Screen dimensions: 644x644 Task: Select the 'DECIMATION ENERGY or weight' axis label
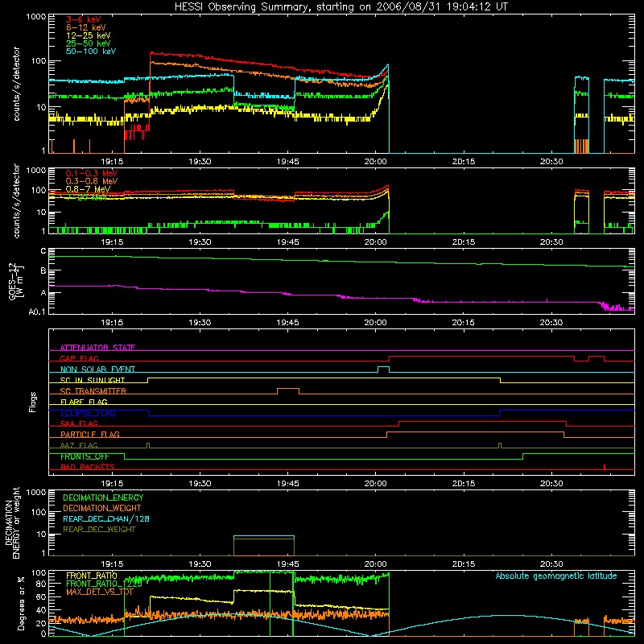(12, 522)
